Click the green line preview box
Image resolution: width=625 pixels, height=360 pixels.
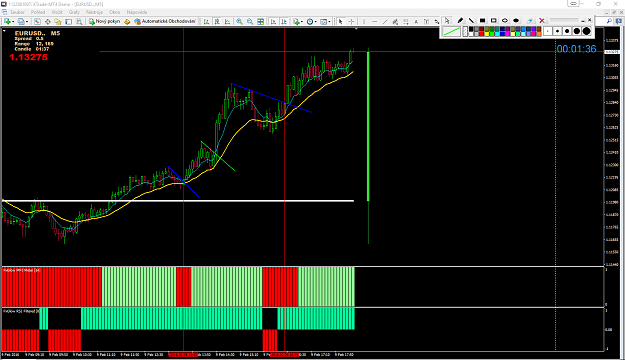452,31
